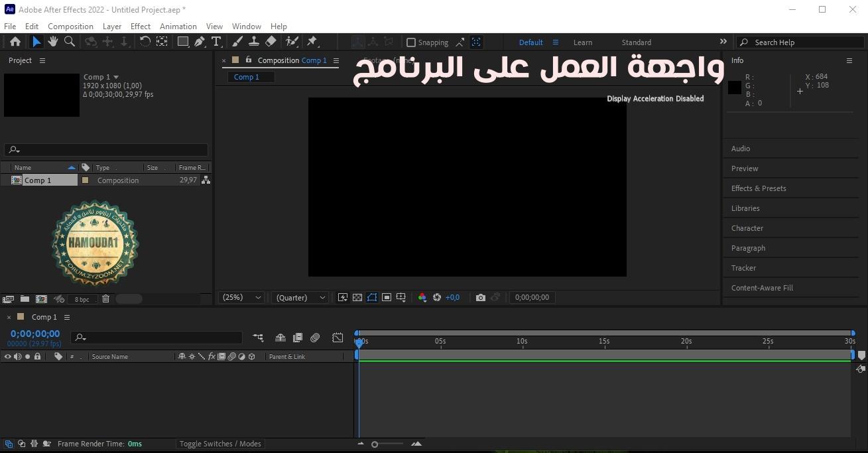Click the Graph Editor icon in timeline

(338, 338)
